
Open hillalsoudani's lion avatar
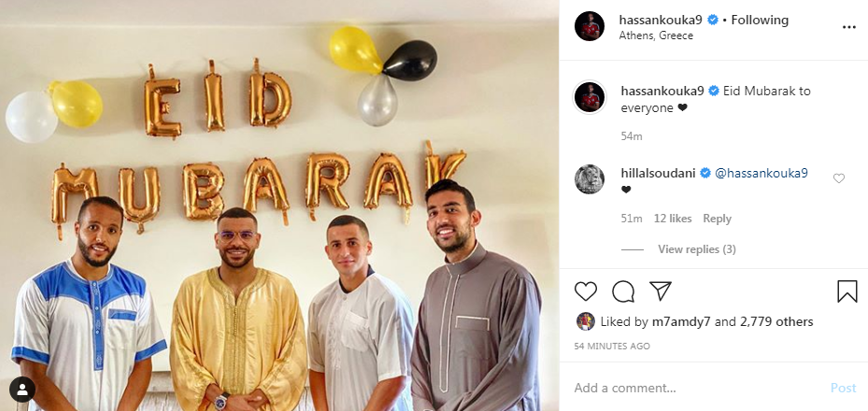coord(589,179)
